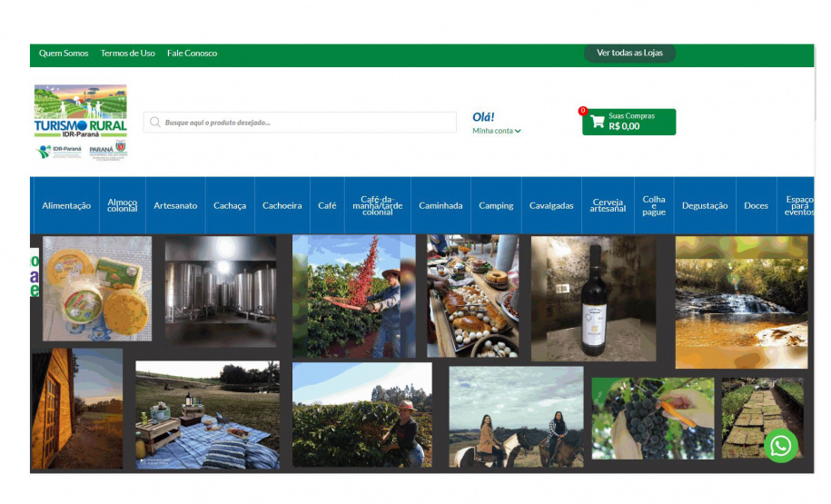Click the wine bottle photo
This screenshot has width=831, height=504.
[x=593, y=298]
